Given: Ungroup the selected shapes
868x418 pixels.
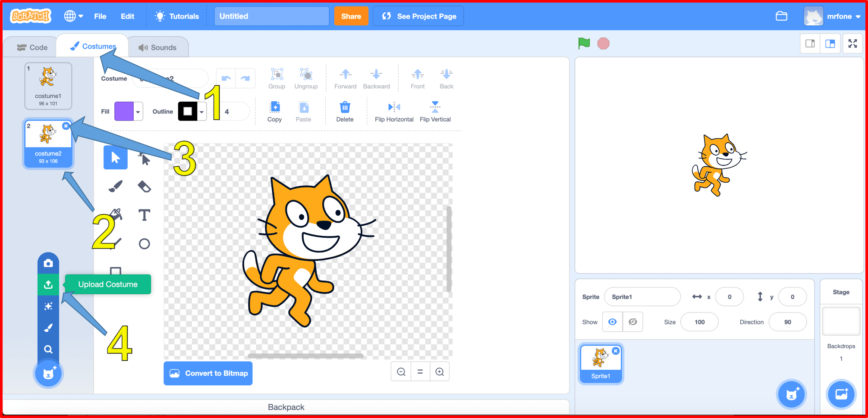Looking at the screenshot, I should (306, 78).
